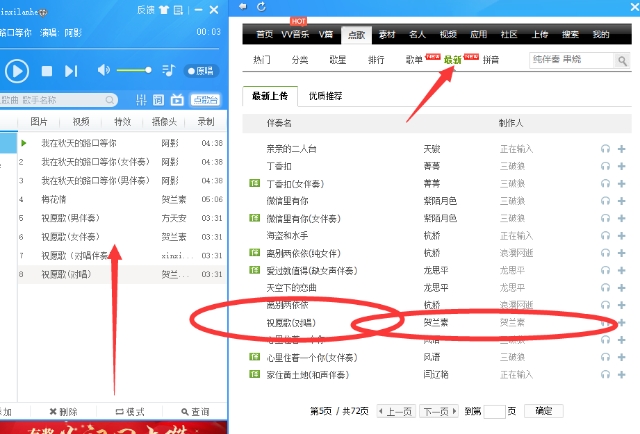Mute the speaker volume icon
The height and width of the screenshot is (434, 640).
102,71
